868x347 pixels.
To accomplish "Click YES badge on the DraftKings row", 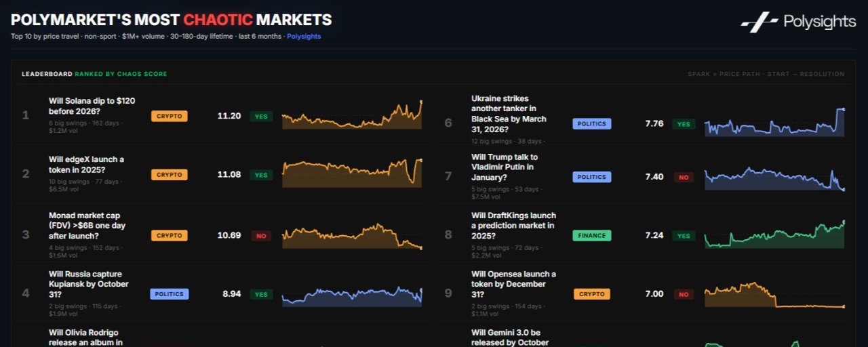I will [x=684, y=236].
